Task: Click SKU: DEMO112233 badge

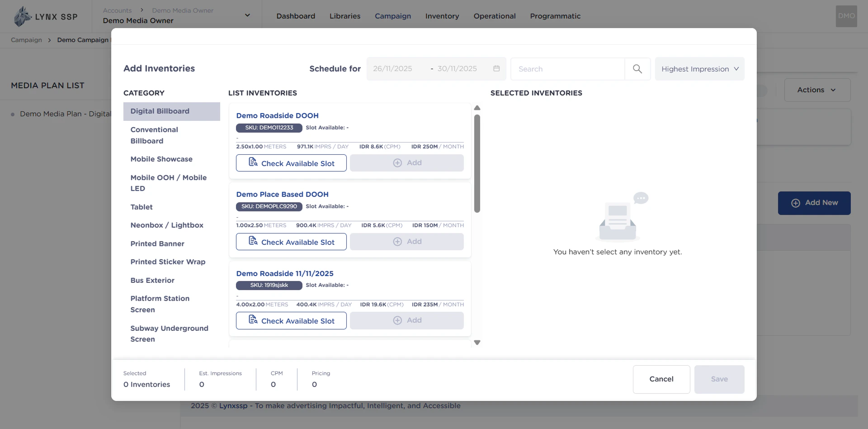Action: [269, 128]
